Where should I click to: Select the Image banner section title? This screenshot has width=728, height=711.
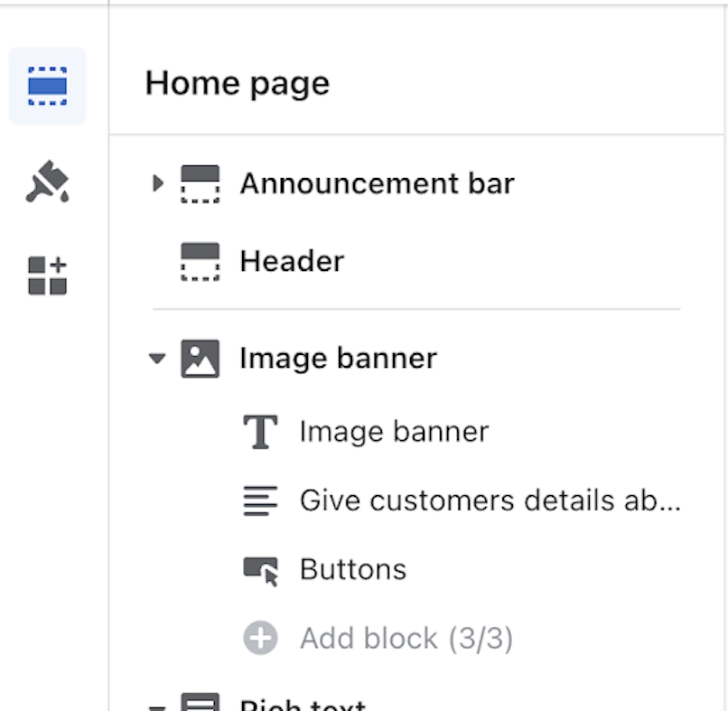(338, 359)
